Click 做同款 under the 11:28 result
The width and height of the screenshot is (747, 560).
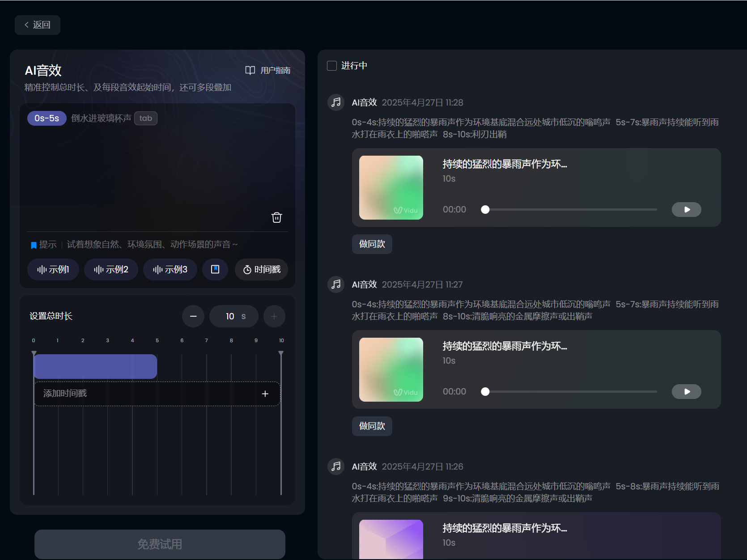click(x=372, y=244)
